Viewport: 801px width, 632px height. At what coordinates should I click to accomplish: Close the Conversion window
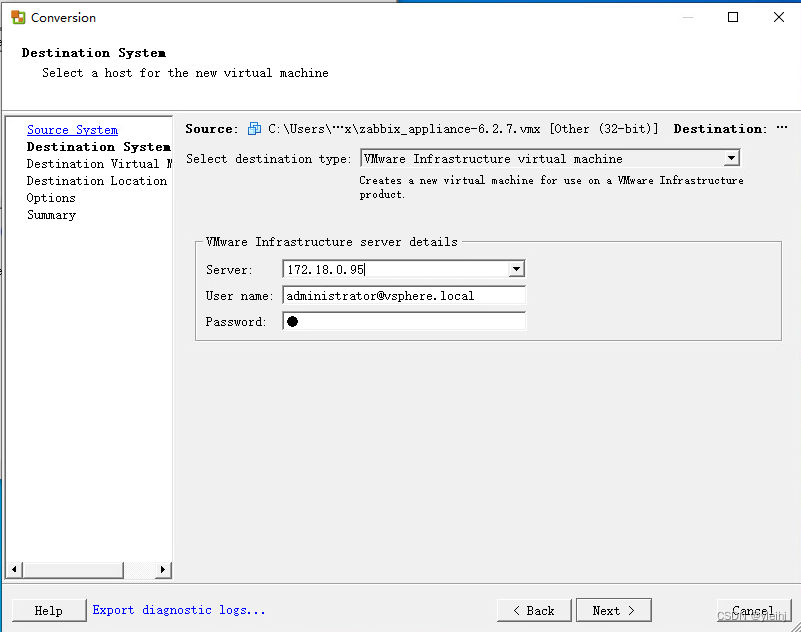(x=779, y=17)
